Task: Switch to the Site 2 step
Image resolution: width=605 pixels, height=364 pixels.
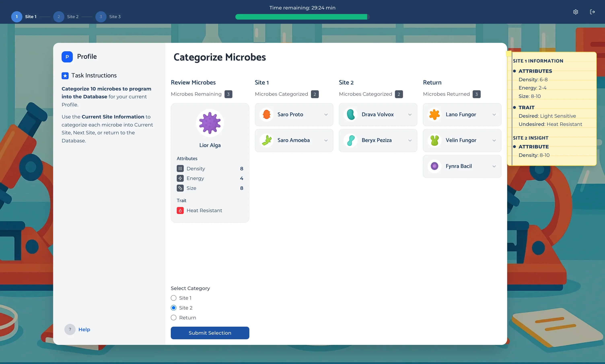Action: 59,17
